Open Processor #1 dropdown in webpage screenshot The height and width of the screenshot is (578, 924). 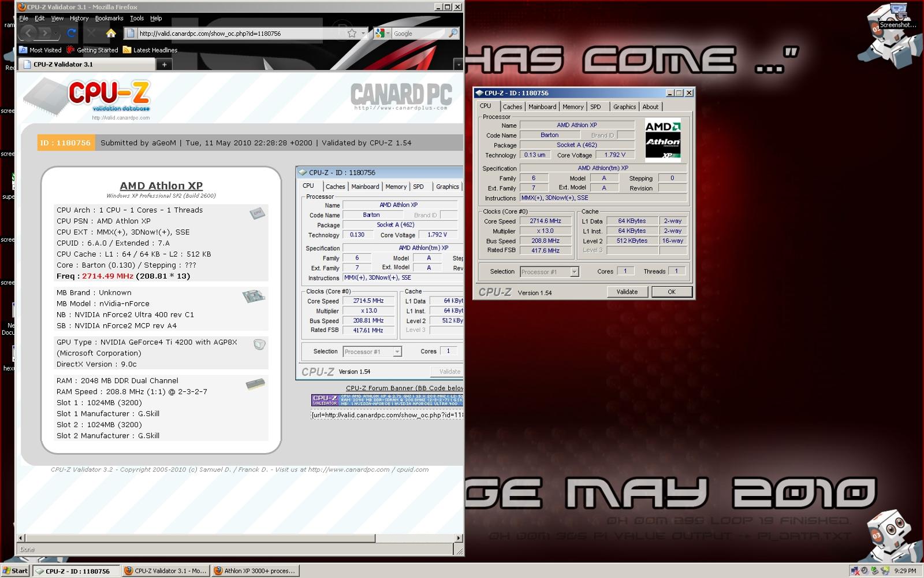click(372, 351)
